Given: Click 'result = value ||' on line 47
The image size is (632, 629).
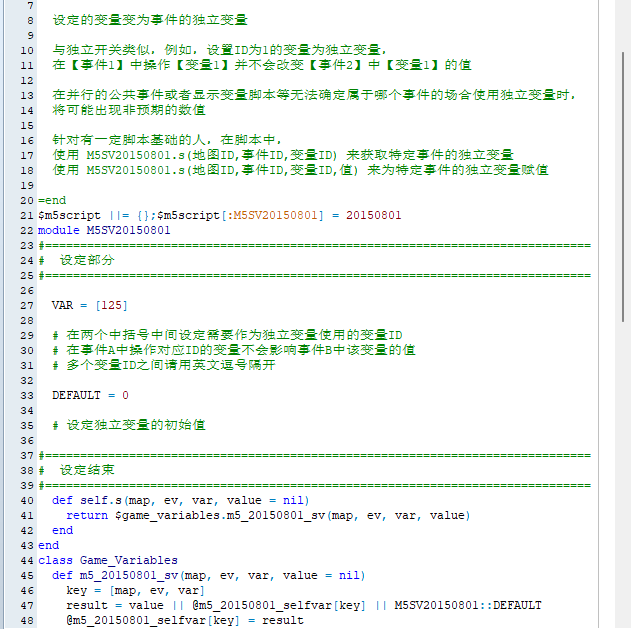Looking at the screenshot, I should pos(125,606).
